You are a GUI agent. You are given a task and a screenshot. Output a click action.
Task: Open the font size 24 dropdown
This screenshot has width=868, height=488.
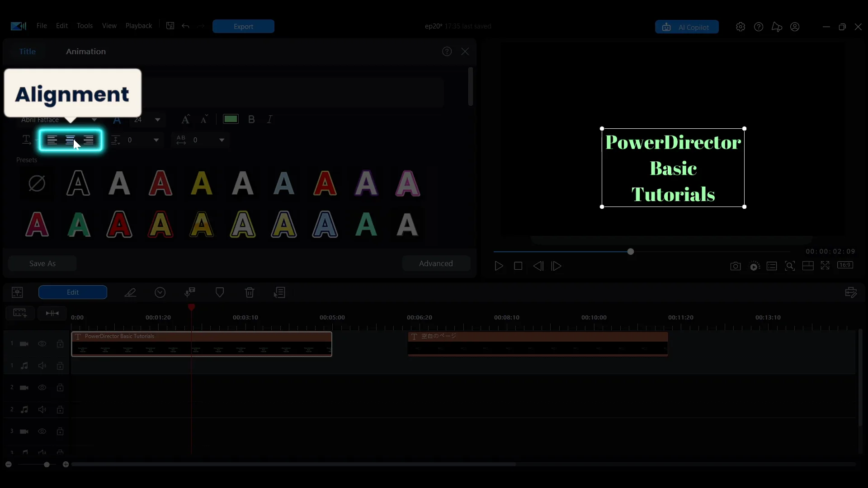pyautogui.click(x=157, y=120)
